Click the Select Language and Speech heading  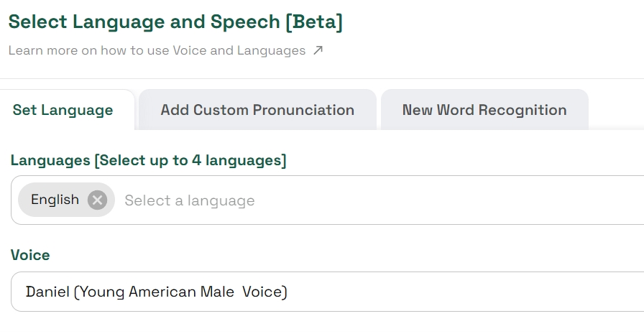coord(144,22)
